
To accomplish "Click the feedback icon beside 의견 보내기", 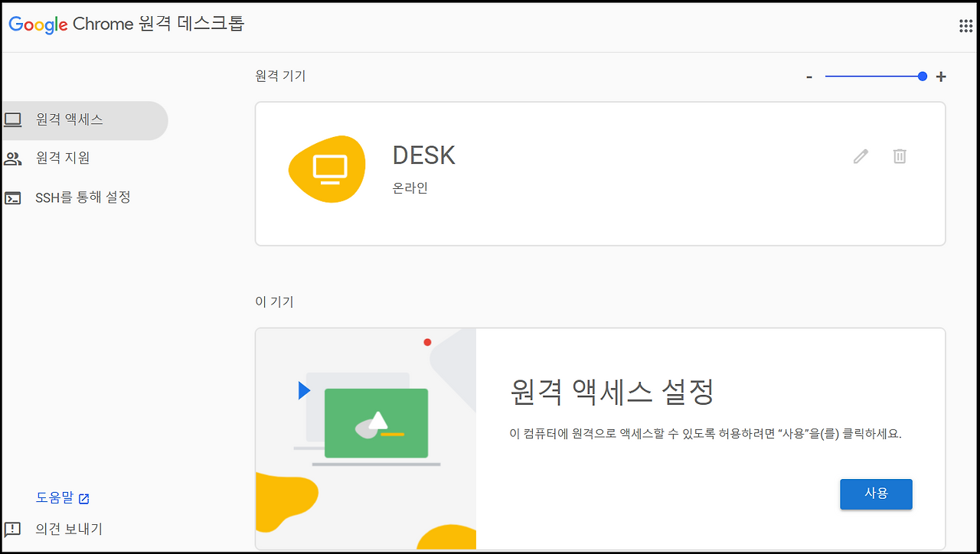I will pyautogui.click(x=13, y=530).
